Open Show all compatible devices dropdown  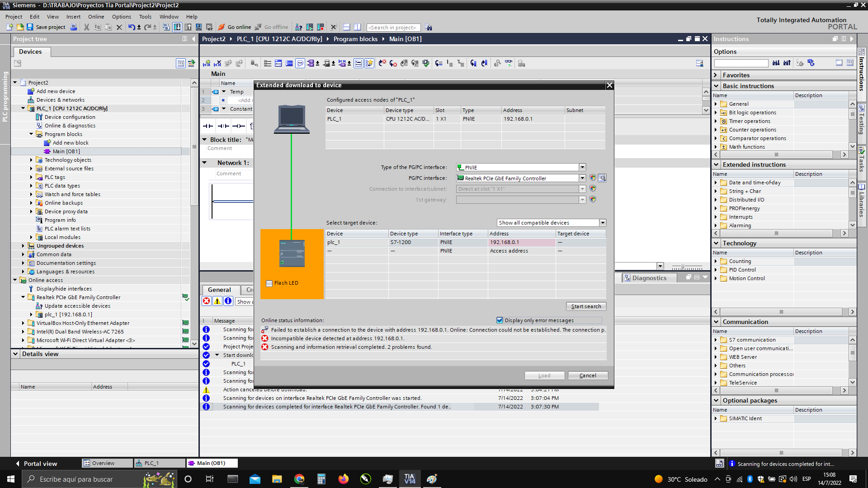pos(603,223)
